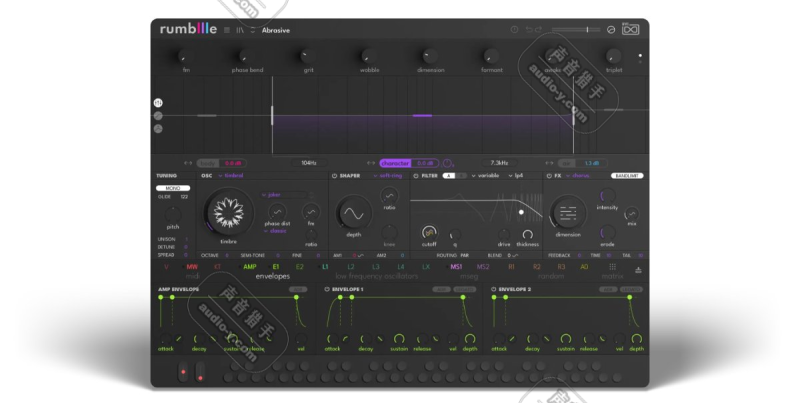Click the info circle icon in header

click(514, 30)
